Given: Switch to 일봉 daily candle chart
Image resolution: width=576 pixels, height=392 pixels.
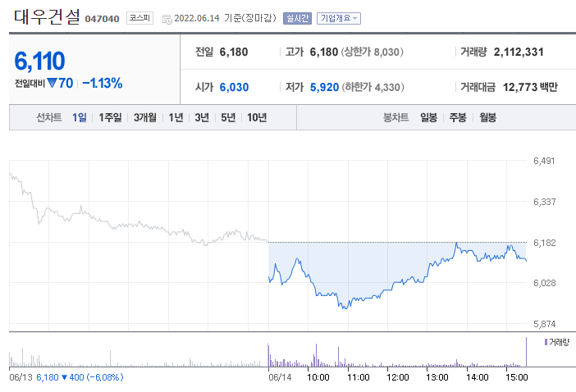Looking at the screenshot, I should [x=428, y=117].
